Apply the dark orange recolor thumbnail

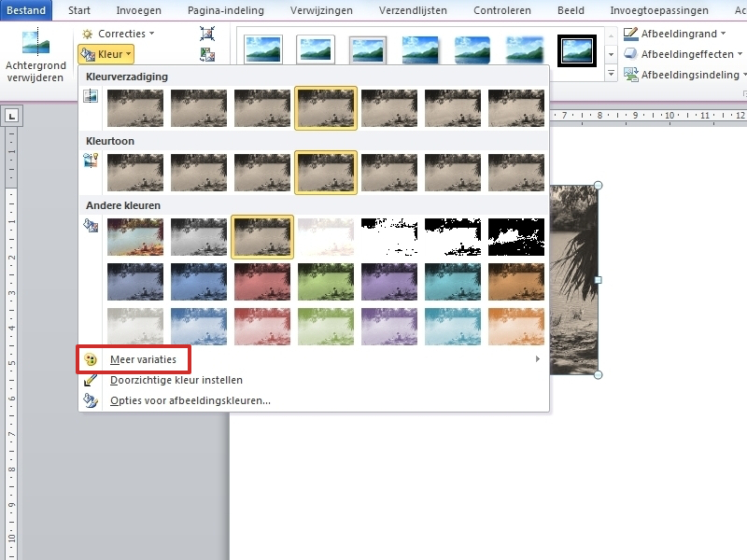point(516,282)
